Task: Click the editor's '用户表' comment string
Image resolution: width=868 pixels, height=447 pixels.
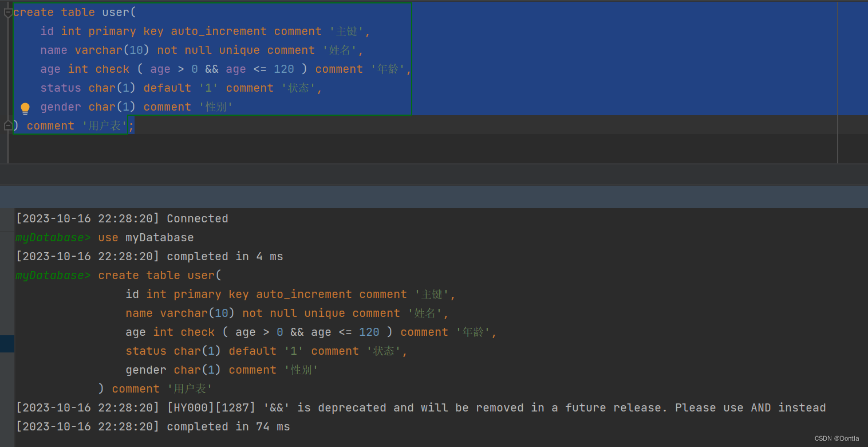Action: coord(105,126)
